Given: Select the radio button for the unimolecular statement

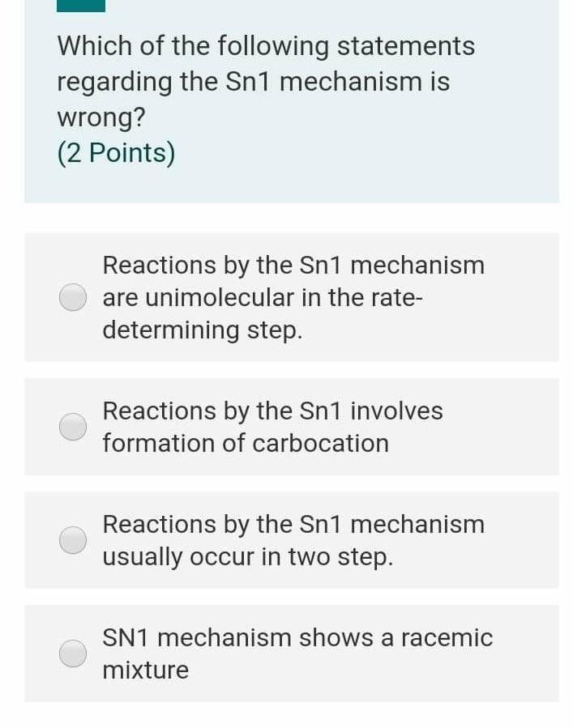Looking at the screenshot, I should click(x=72, y=296).
